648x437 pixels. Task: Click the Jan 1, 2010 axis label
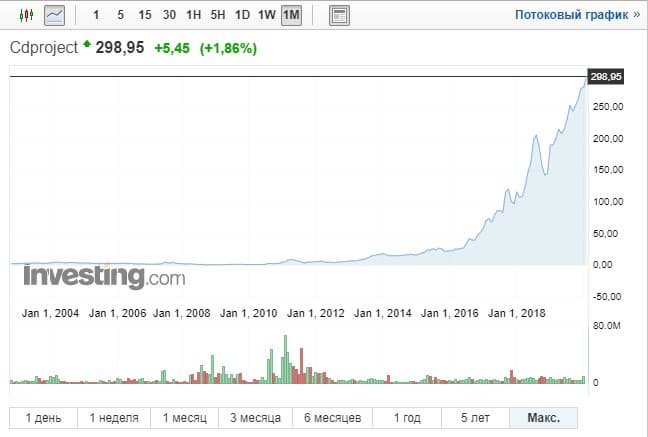pos(249,313)
